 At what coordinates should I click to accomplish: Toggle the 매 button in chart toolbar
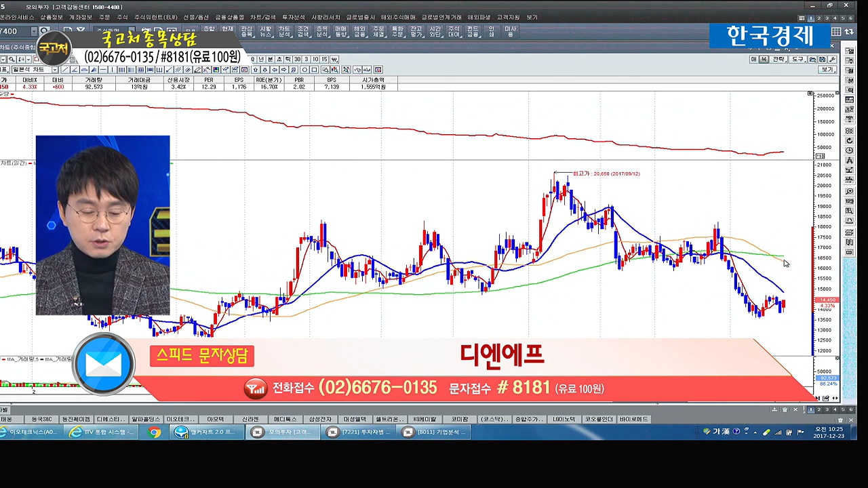tap(753, 60)
